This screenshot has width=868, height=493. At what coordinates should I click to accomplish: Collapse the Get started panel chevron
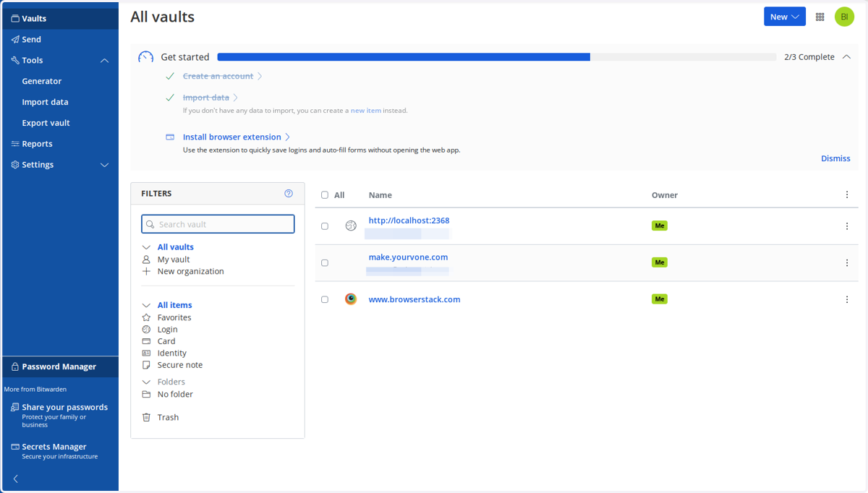[x=846, y=57]
